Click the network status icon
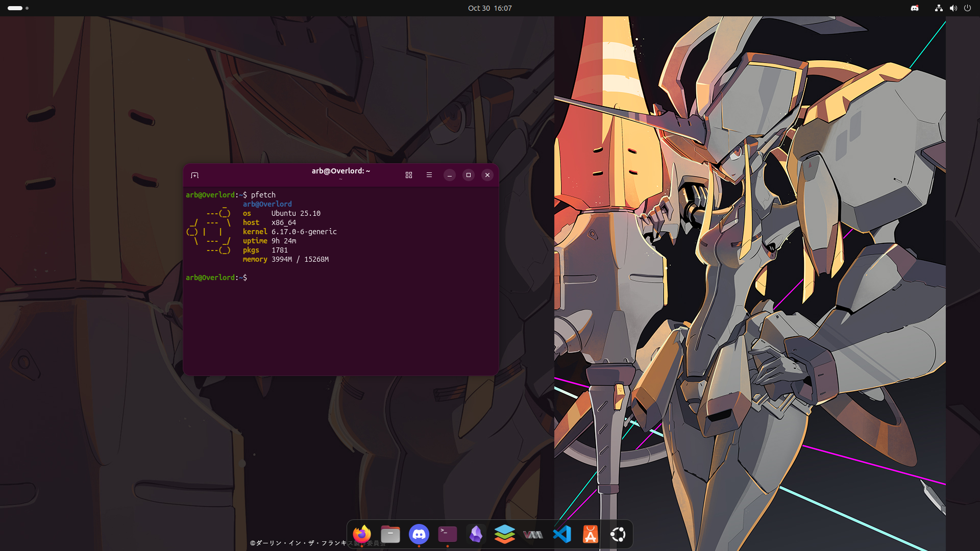The width and height of the screenshot is (980, 551). [939, 8]
